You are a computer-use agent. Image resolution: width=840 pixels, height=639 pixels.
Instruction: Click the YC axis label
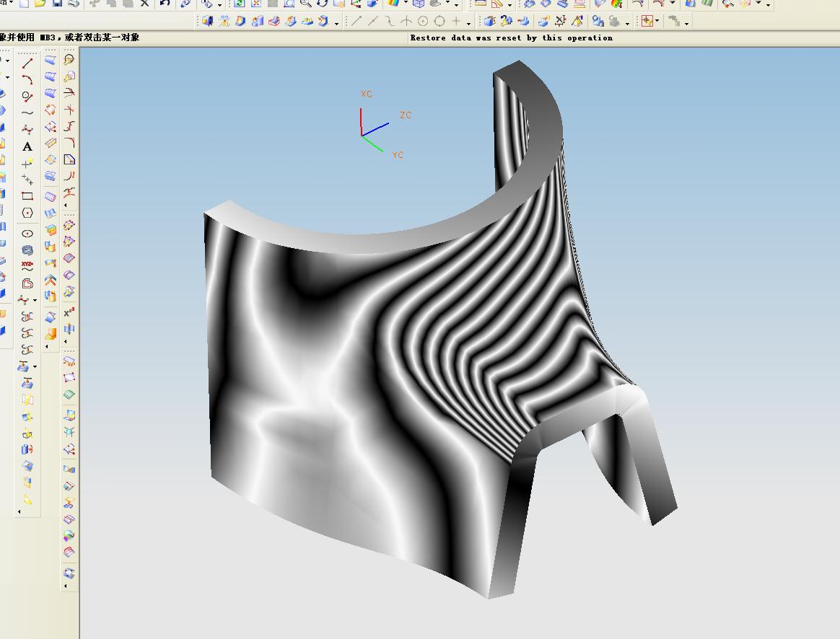pos(398,155)
